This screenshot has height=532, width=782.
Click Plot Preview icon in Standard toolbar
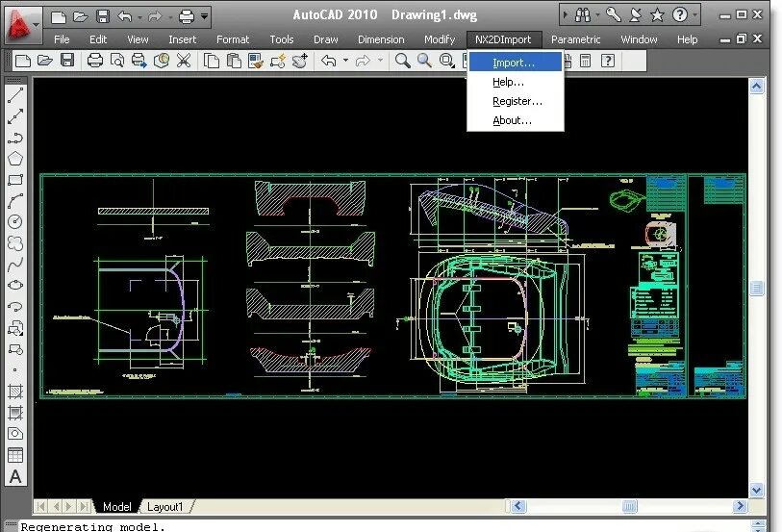coord(117,61)
